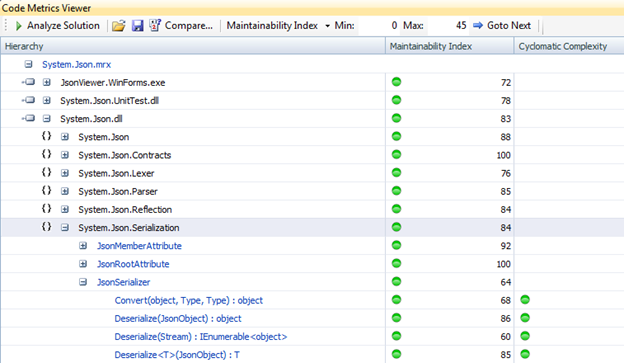This screenshot has width=624, height=363.
Task: Click maintainability value 64 for JsonSerializer
Action: pos(506,283)
